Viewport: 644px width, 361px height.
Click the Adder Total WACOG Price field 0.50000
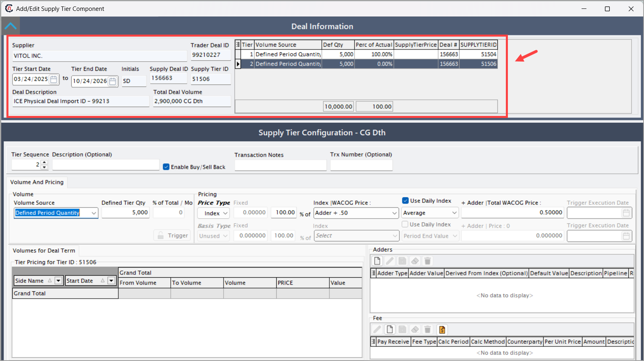pyautogui.click(x=512, y=212)
